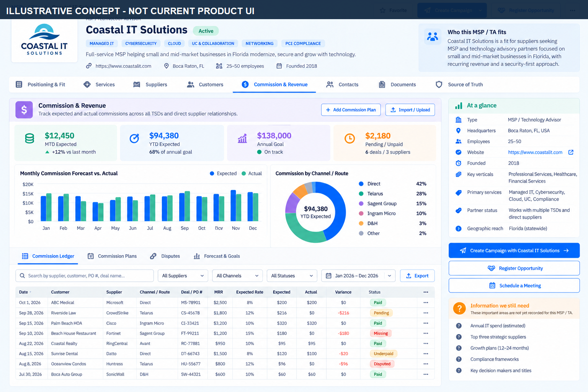Click the Import / Upload button
This screenshot has height=392, width=588.
click(410, 110)
